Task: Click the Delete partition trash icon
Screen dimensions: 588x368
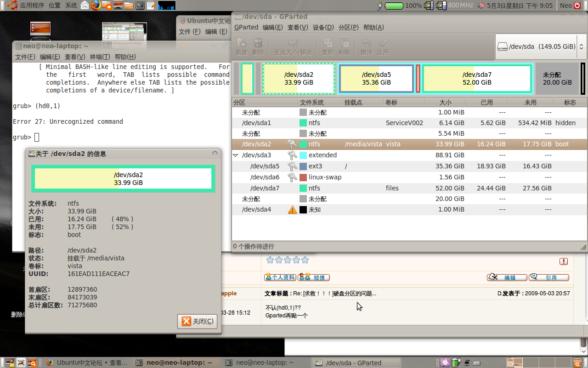Action: tap(258, 43)
